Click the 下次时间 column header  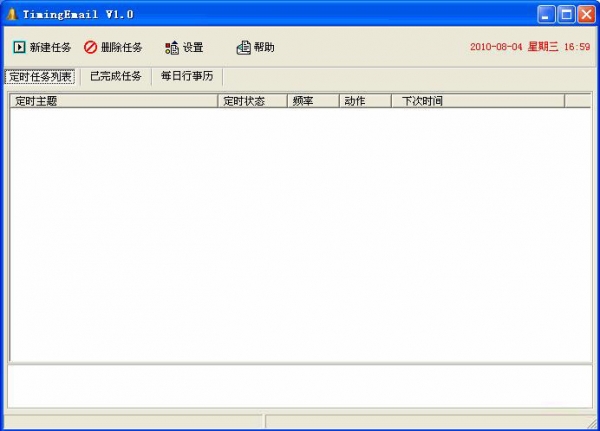[x=478, y=101]
